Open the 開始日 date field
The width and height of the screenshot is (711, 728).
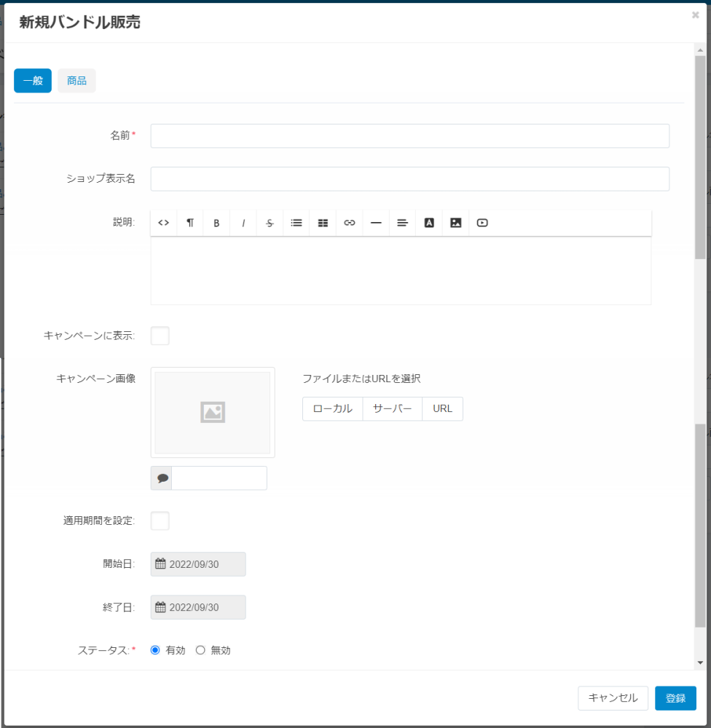click(198, 564)
